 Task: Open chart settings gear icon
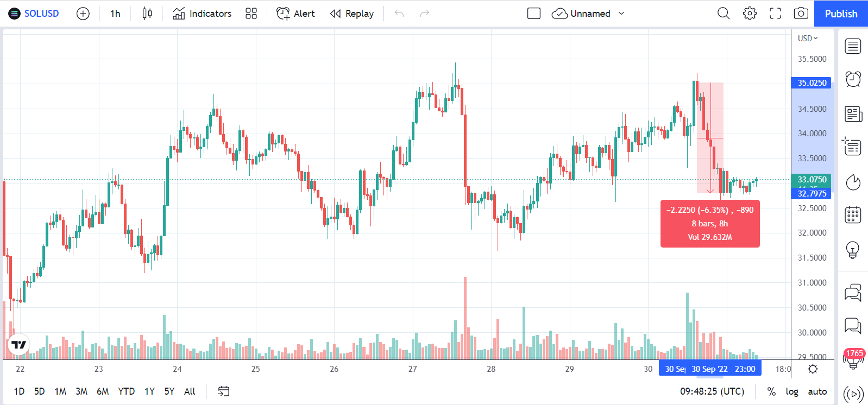pos(750,14)
